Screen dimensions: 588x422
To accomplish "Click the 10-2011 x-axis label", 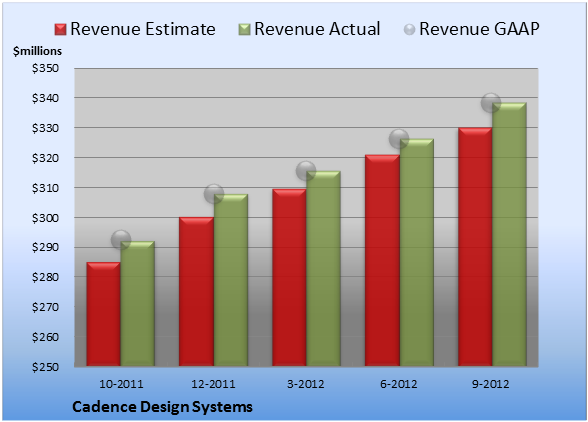I will [121, 384].
